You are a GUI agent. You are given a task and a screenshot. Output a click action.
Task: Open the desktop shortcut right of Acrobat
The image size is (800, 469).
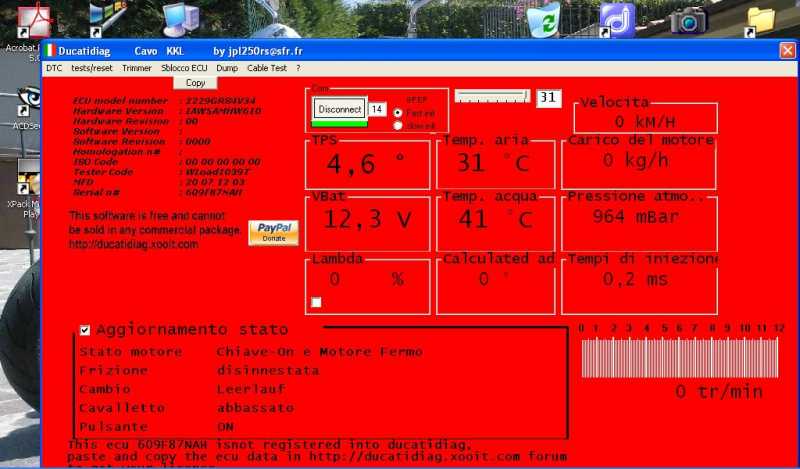click(x=106, y=19)
